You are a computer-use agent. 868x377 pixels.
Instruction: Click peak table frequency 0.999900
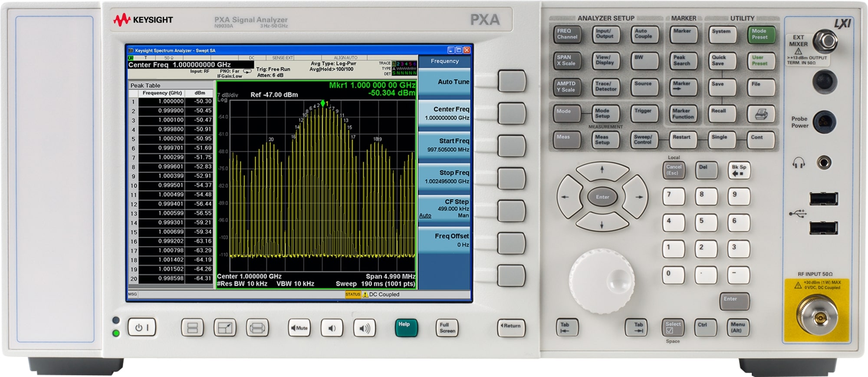coord(161,111)
